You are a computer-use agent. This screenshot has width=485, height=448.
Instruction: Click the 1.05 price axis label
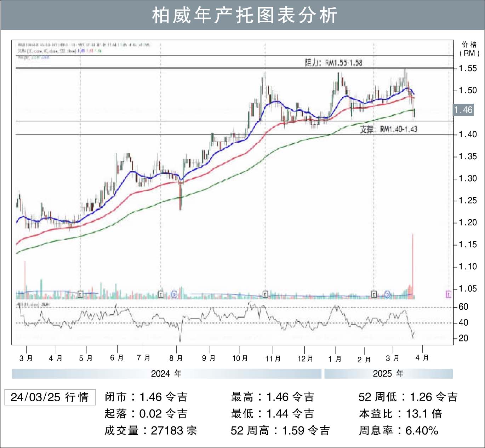pyautogui.click(x=468, y=289)
